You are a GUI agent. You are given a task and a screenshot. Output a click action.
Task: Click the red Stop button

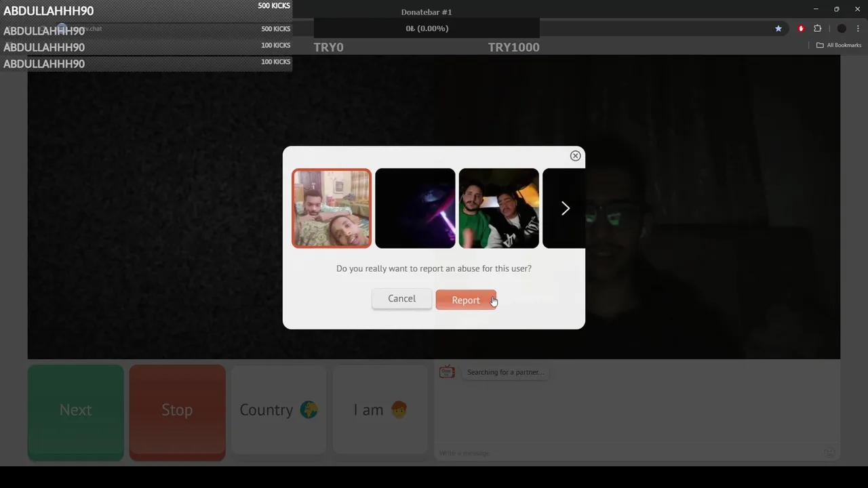click(x=177, y=412)
